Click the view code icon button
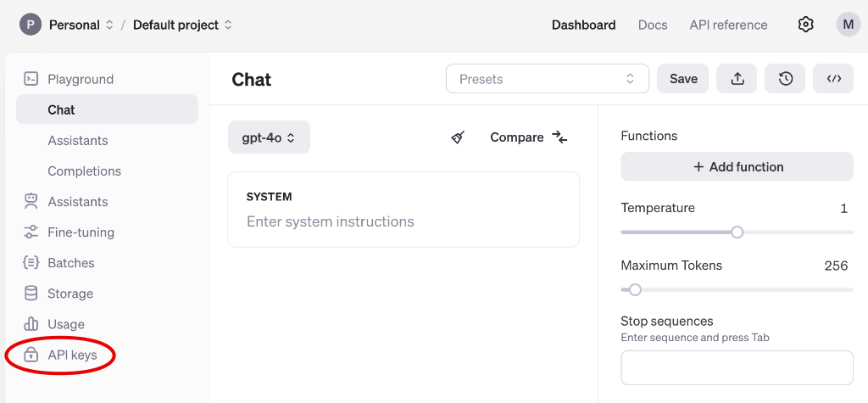Image resolution: width=868 pixels, height=403 pixels. [833, 79]
